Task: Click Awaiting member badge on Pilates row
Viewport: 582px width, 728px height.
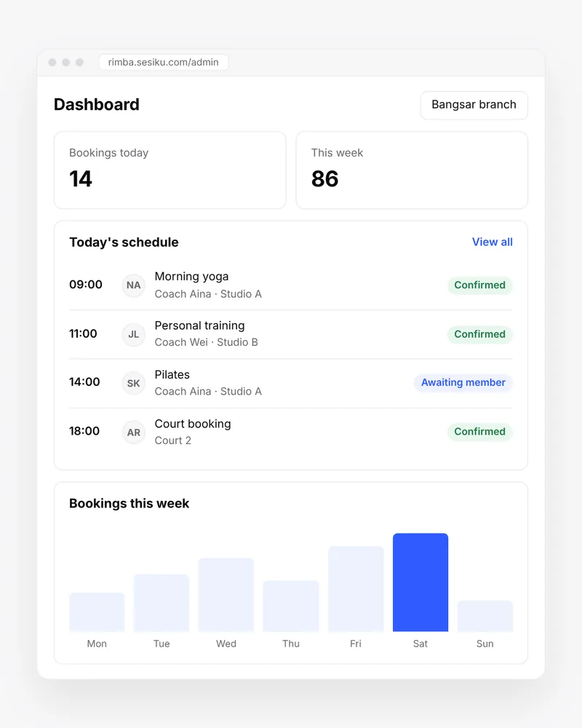Action: coord(463,383)
